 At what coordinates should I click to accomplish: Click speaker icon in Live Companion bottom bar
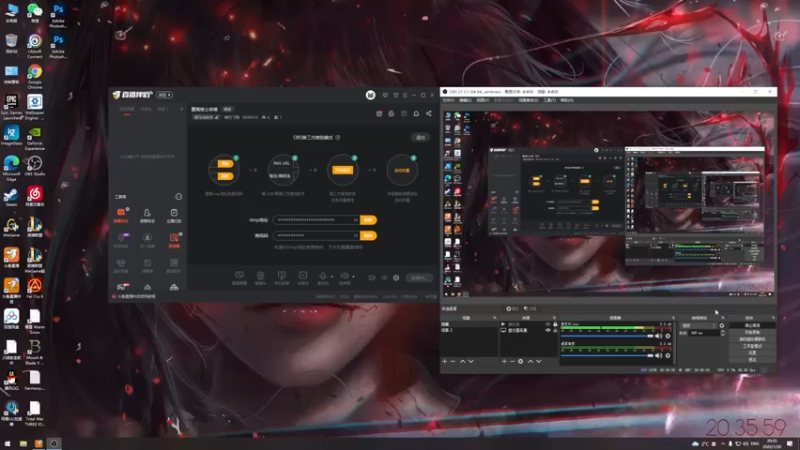tap(344, 276)
